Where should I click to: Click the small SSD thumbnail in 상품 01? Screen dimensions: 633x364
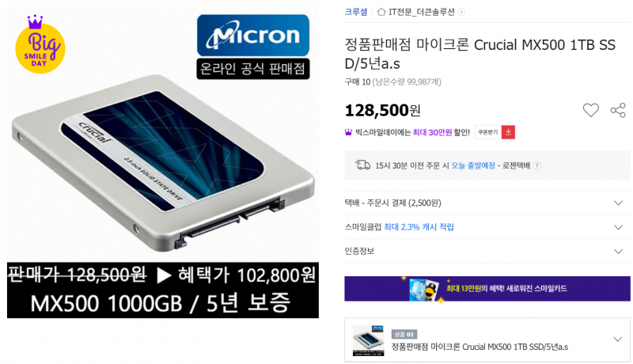[x=368, y=340]
